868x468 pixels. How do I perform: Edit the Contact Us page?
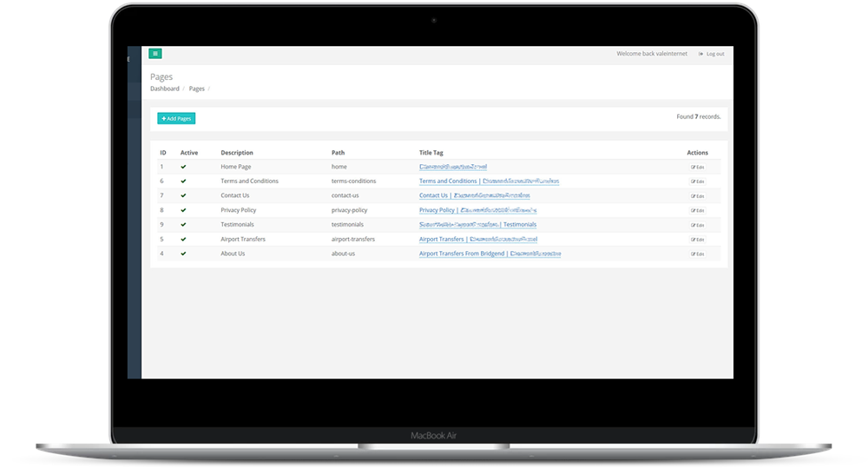pyautogui.click(x=697, y=196)
